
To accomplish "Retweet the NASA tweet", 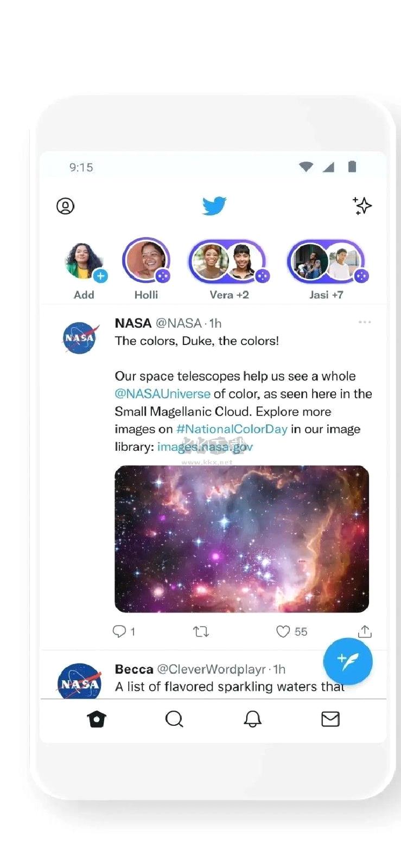I will pyautogui.click(x=201, y=631).
